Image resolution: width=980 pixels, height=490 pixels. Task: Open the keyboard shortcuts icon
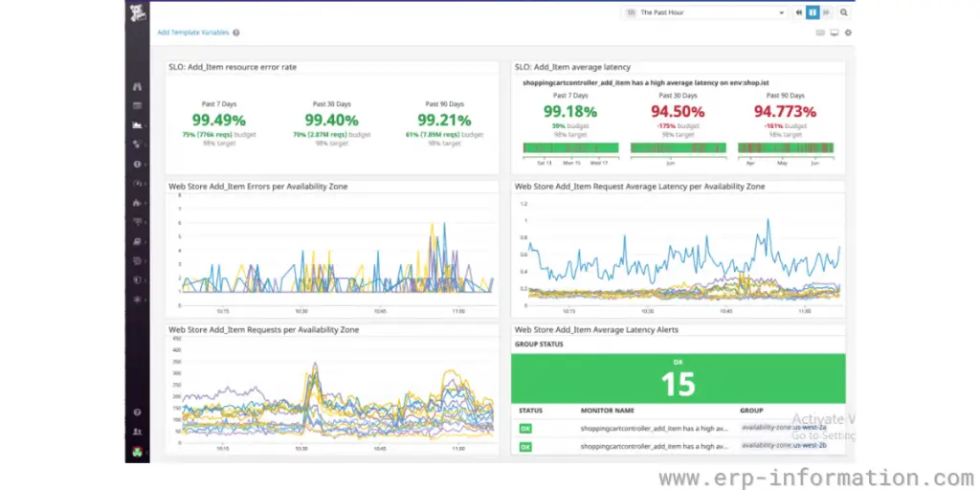[x=820, y=33]
